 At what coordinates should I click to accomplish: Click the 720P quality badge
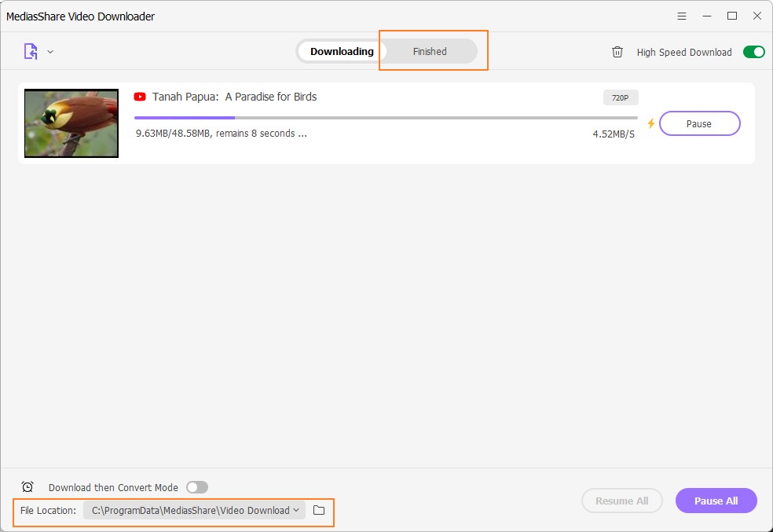pos(621,98)
